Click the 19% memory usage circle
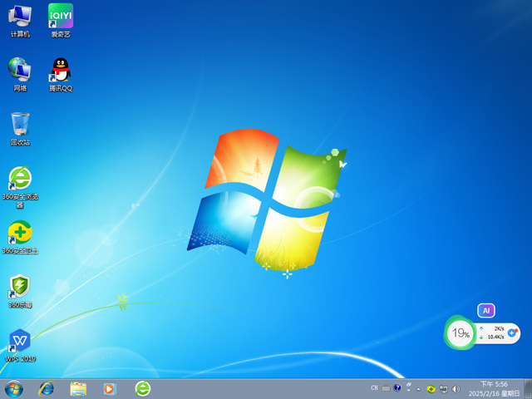 [459, 332]
